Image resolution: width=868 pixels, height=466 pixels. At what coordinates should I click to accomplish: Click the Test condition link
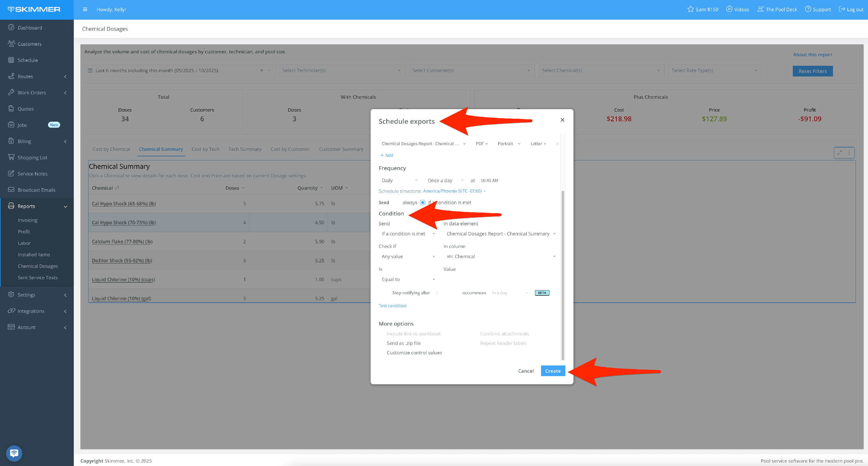pyautogui.click(x=392, y=306)
